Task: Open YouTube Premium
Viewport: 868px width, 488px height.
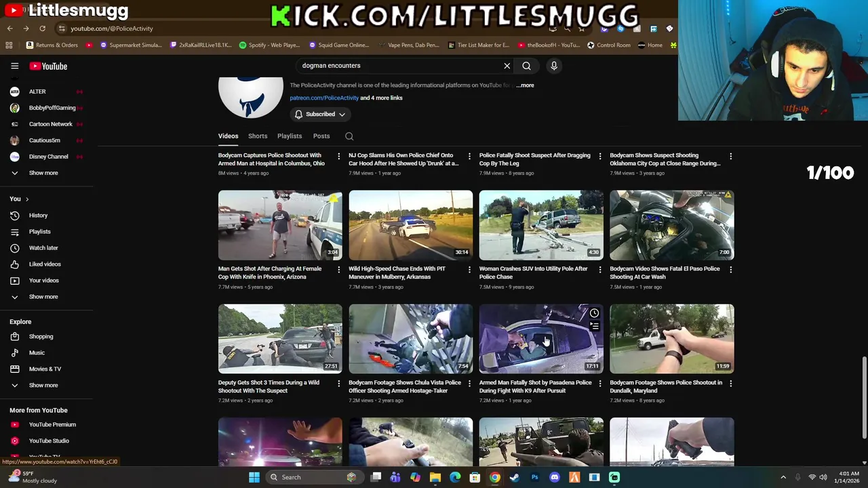Action: (x=52, y=424)
